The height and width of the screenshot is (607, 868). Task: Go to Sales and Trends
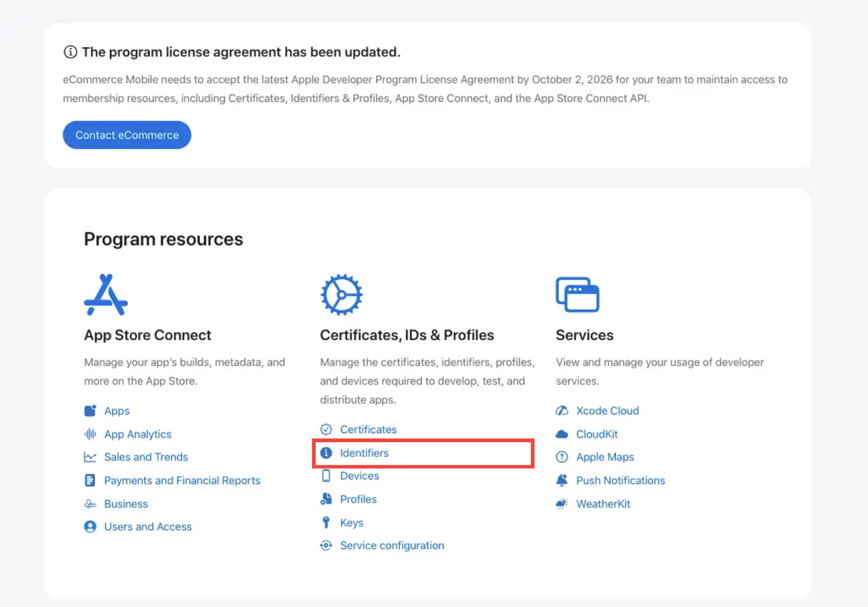point(146,457)
